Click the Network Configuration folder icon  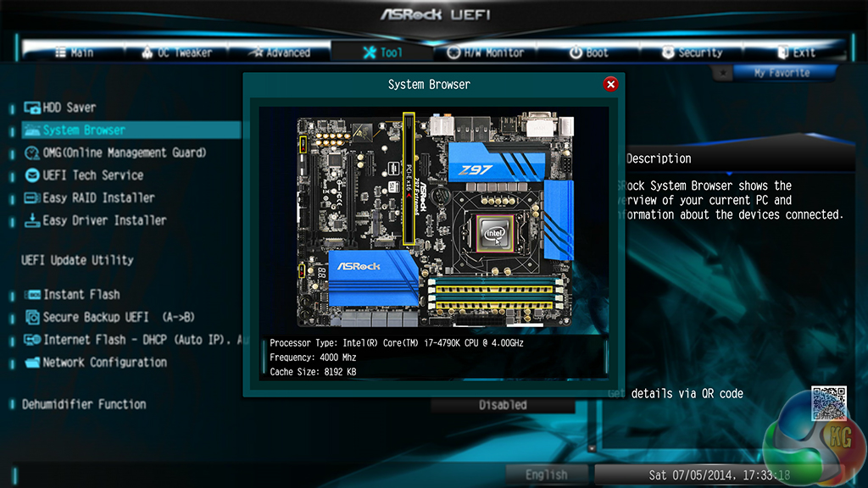33,363
